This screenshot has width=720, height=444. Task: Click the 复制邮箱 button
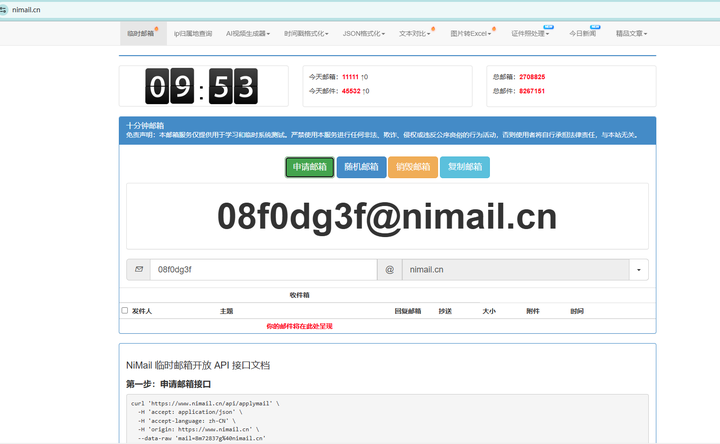[465, 167]
